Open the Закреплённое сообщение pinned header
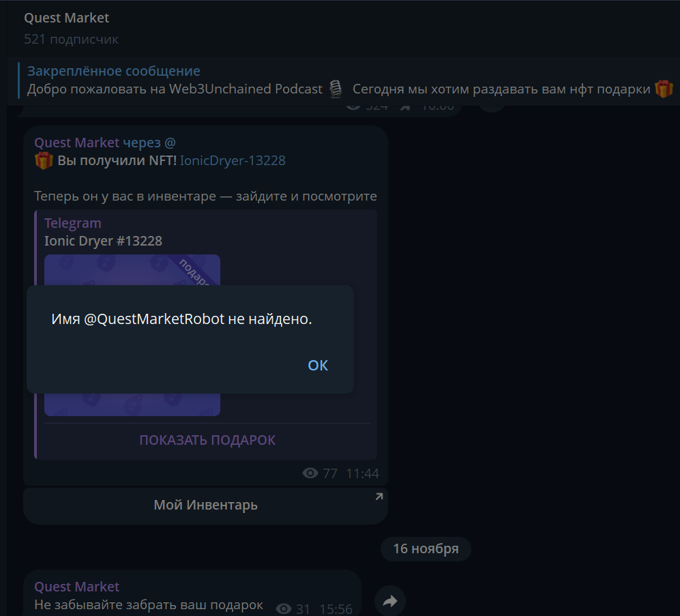The width and height of the screenshot is (680, 616). (x=114, y=71)
